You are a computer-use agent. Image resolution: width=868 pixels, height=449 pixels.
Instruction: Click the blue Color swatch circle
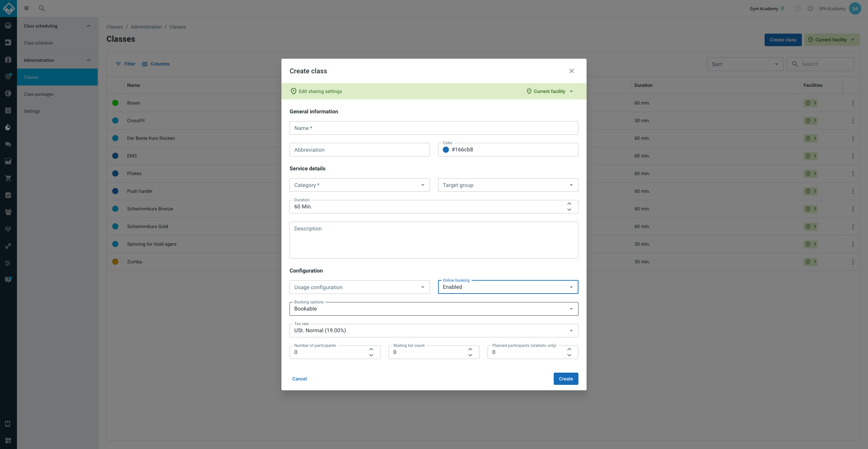(446, 150)
